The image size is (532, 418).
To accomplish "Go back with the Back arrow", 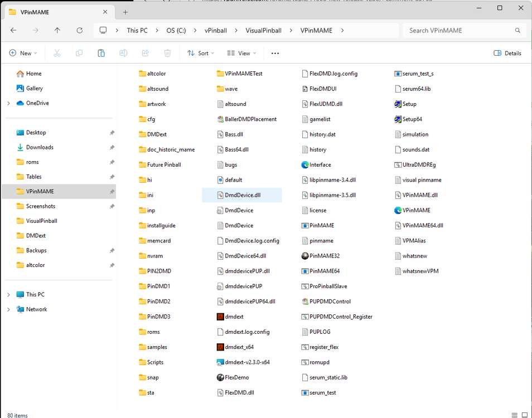I will (13, 31).
